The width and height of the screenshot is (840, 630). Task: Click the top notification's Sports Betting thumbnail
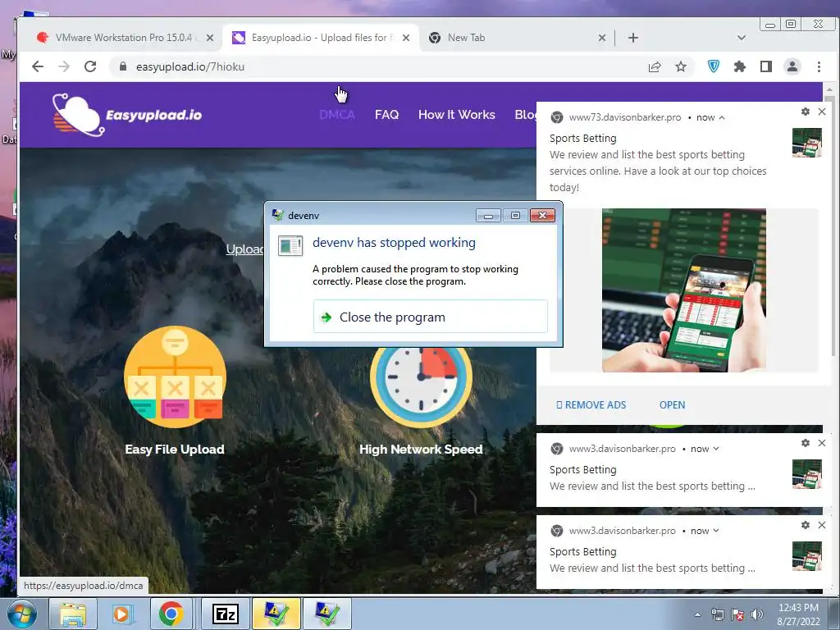807,143
